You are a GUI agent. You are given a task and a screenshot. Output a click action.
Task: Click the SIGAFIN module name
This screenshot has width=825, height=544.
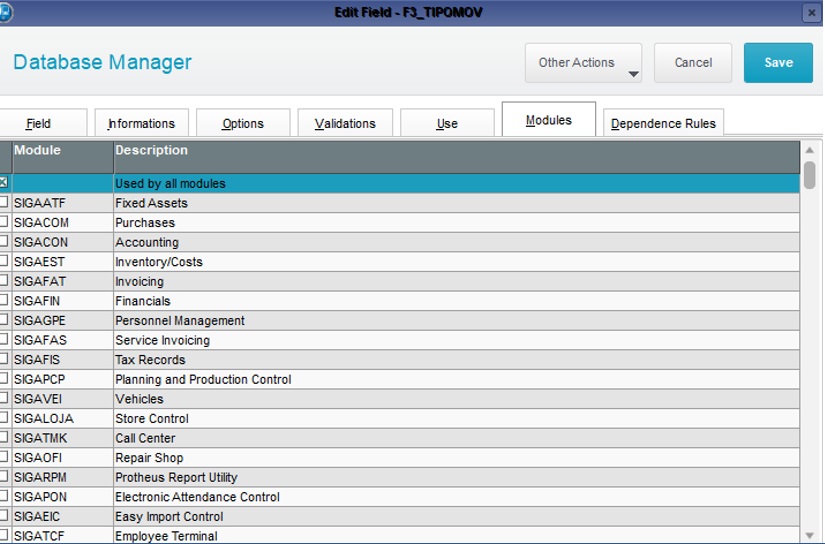[x=37, y=301]
